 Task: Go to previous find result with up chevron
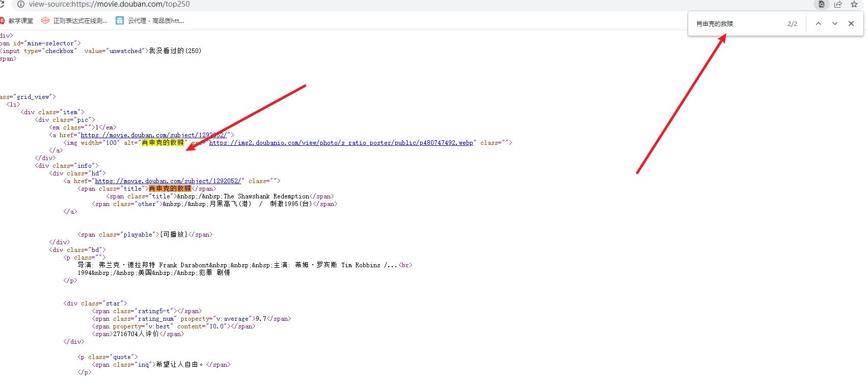tap(819, 23)
